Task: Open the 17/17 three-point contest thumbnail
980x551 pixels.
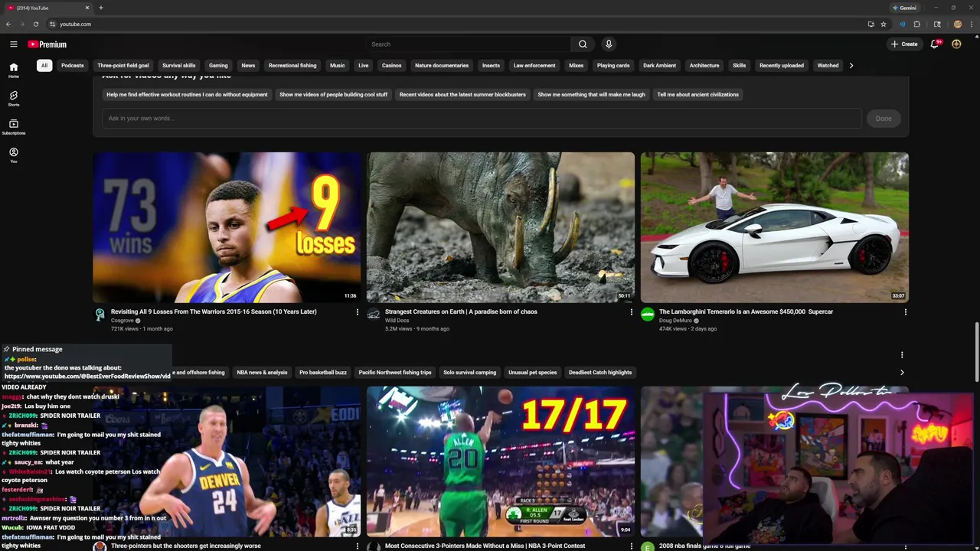Action: pos(501,461)
